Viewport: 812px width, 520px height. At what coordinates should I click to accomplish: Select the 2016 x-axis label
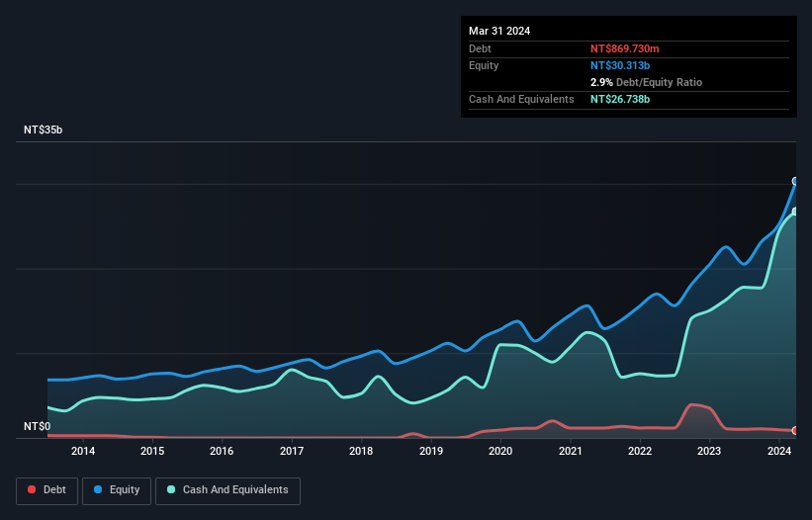[222, 451]
